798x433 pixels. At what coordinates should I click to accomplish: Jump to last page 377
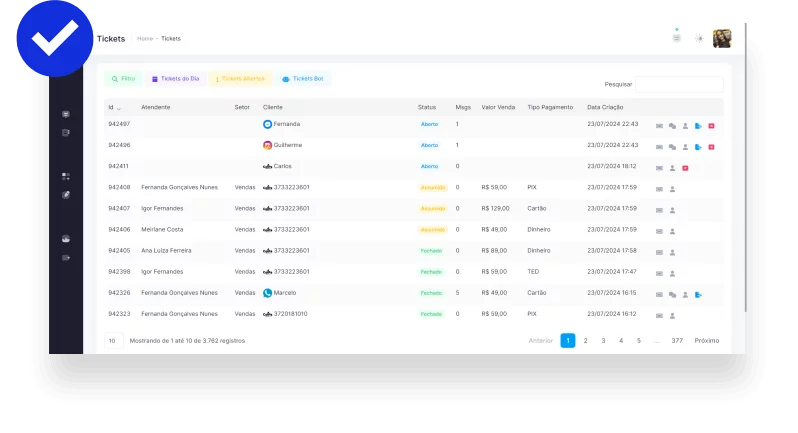point(677,341)
